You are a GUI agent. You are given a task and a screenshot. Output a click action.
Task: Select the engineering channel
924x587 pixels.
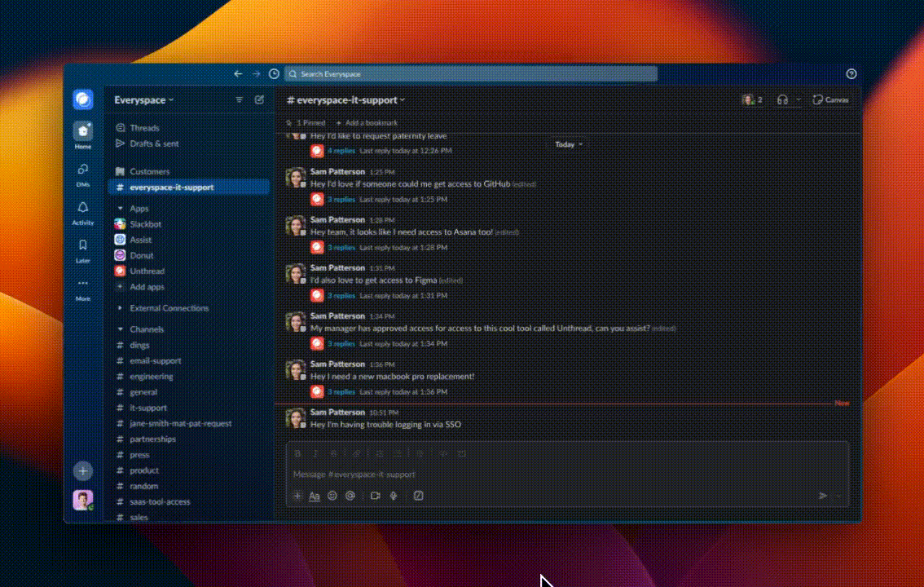coord(152,377)
